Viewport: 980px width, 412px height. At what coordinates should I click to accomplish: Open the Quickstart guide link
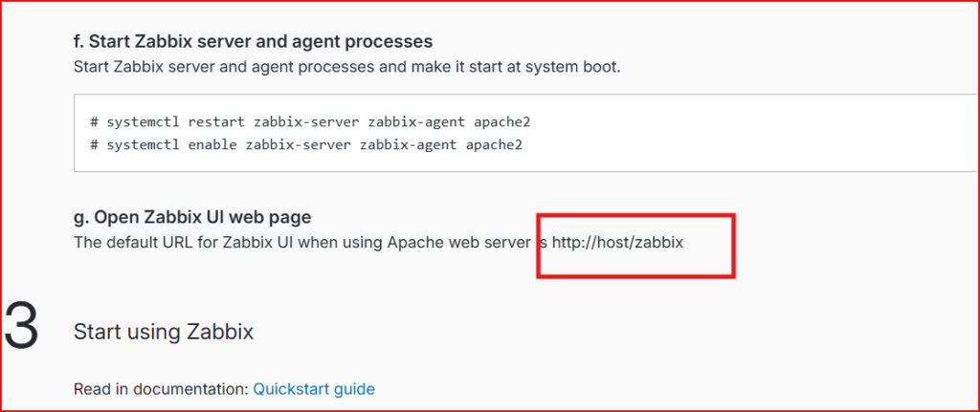[x=314, y=389]
